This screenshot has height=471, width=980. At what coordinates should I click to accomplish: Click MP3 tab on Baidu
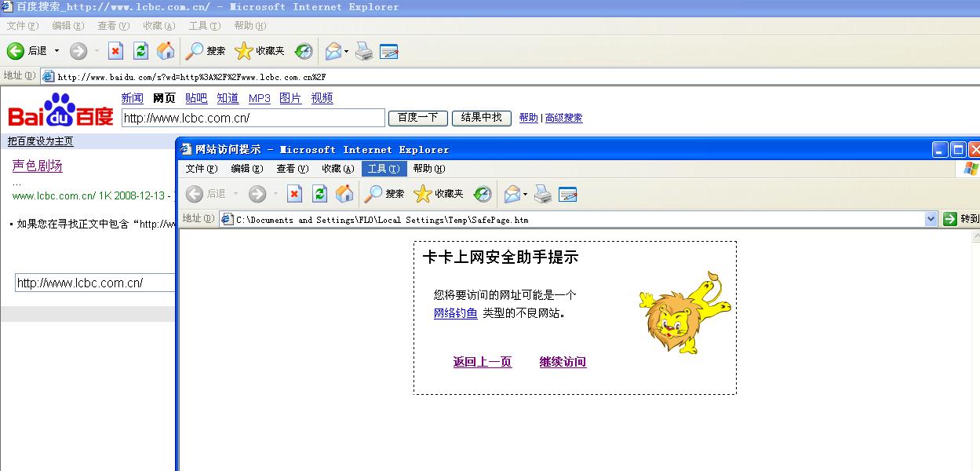point(259,98)
